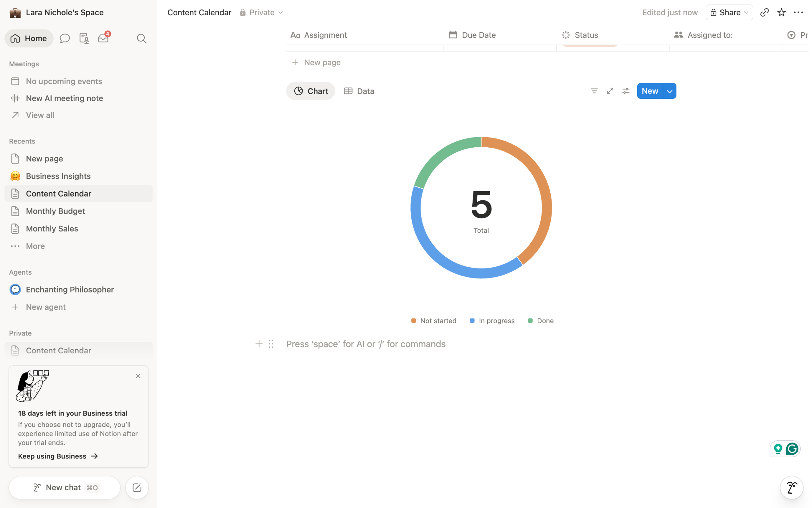Open the Lara Nichole's Space workspace switcher

click(57, 12)
